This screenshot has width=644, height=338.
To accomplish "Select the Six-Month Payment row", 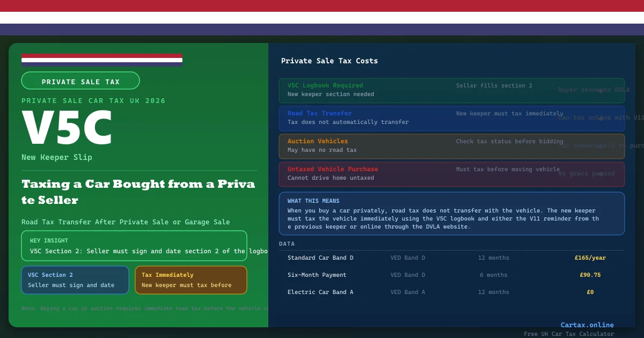I will pos(451,275).
